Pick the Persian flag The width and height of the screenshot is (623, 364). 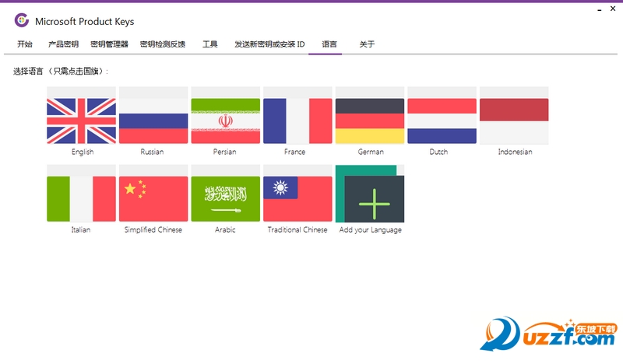226,121
